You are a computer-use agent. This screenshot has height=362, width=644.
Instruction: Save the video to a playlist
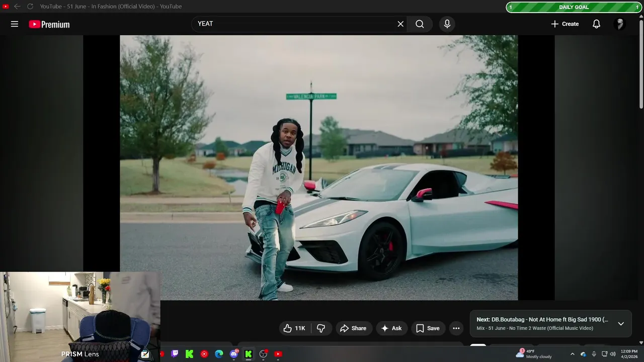tap(428, 328)
